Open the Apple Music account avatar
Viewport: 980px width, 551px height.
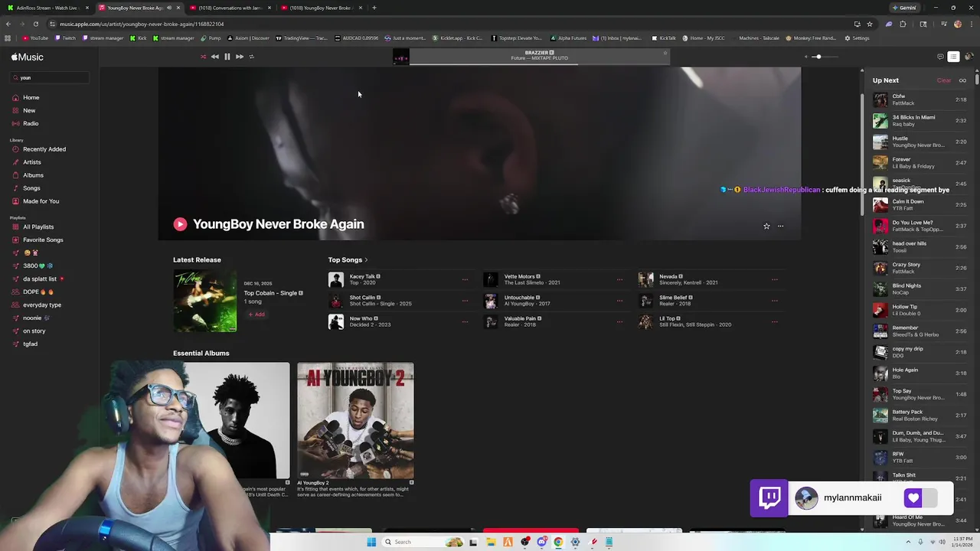pos(969,57)
